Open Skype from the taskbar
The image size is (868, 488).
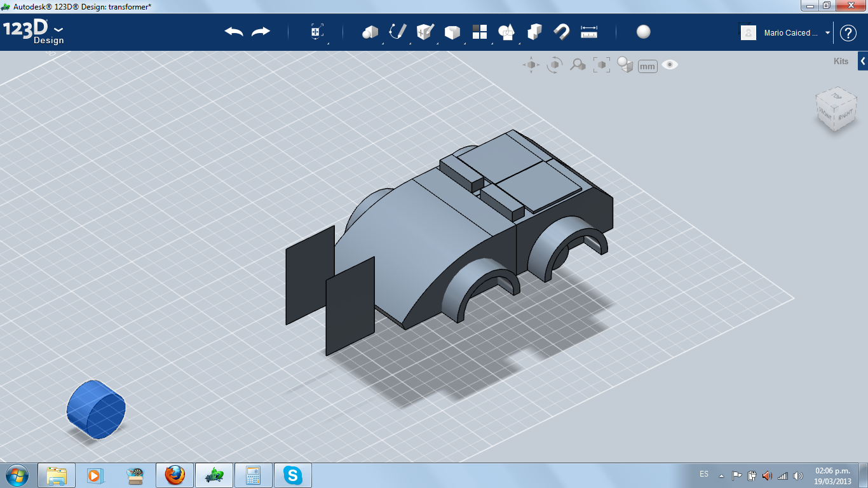point(293,475)
